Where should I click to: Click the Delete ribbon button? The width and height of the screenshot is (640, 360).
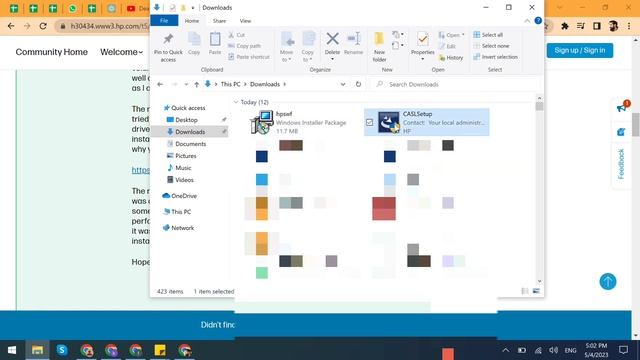(332, 46)
